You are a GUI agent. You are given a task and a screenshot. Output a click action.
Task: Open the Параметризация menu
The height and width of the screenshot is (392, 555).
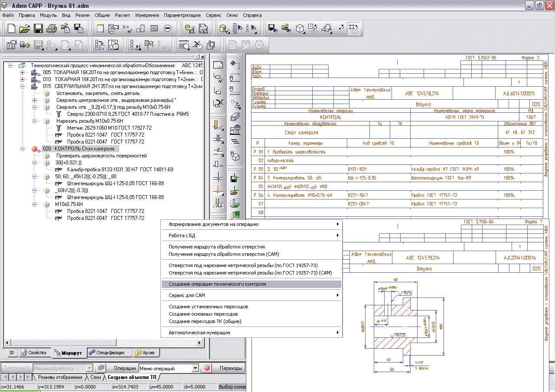[x=182, y=15]
